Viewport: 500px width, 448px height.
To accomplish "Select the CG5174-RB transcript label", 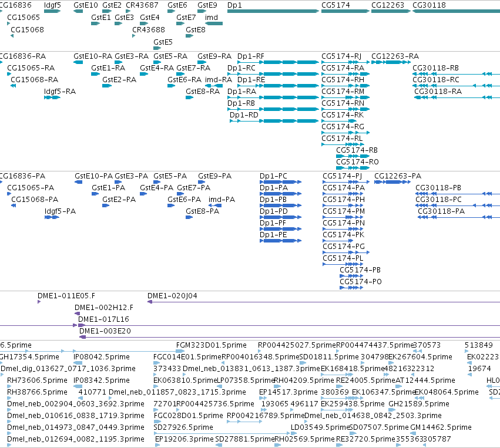I will pos(357,150).
